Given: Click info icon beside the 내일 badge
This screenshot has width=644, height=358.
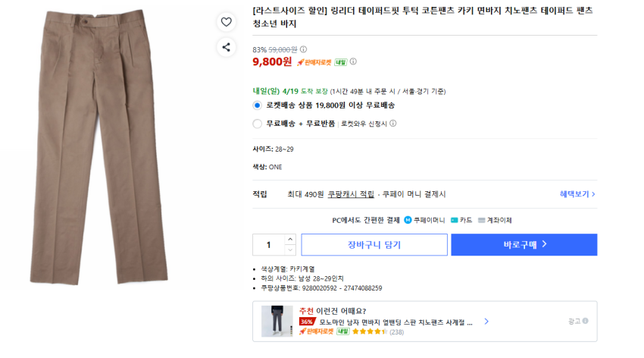Looking at the screenshot, I should pyautogui.click(x=353, y=62).
